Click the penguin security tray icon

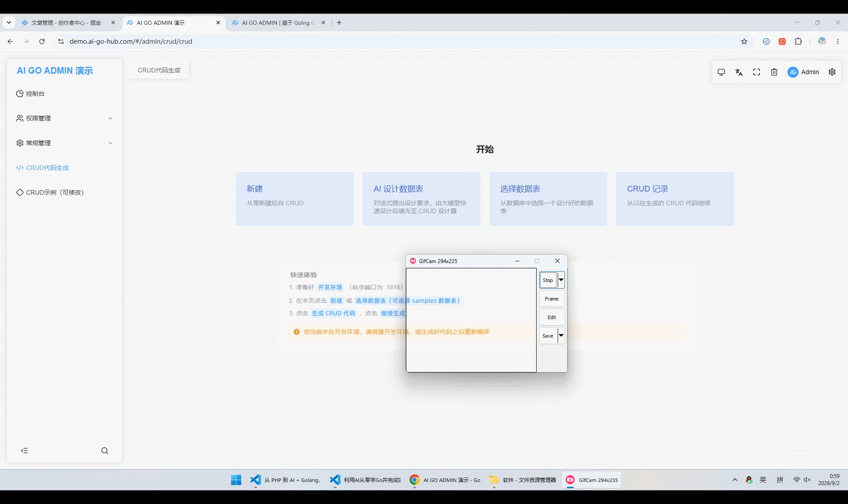click(749, 480)
